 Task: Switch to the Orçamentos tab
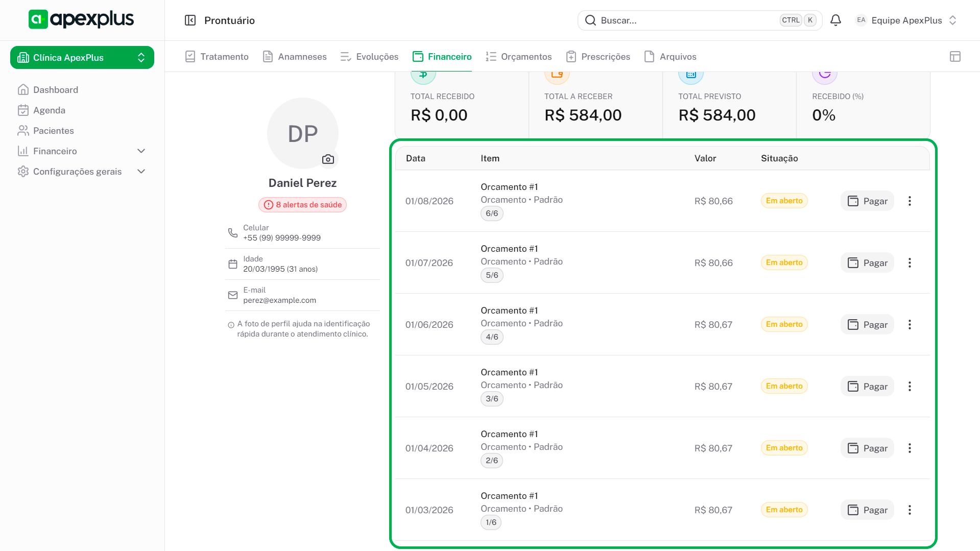(519, 57)
